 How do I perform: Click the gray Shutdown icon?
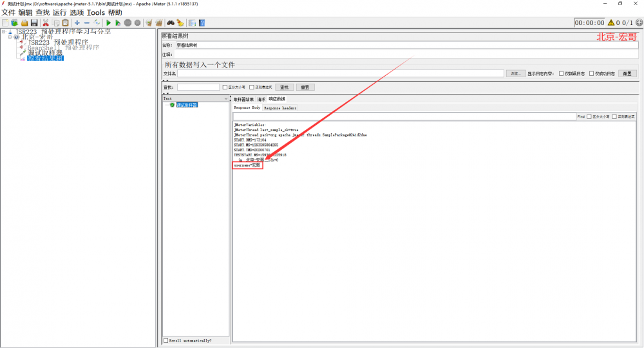138,23
